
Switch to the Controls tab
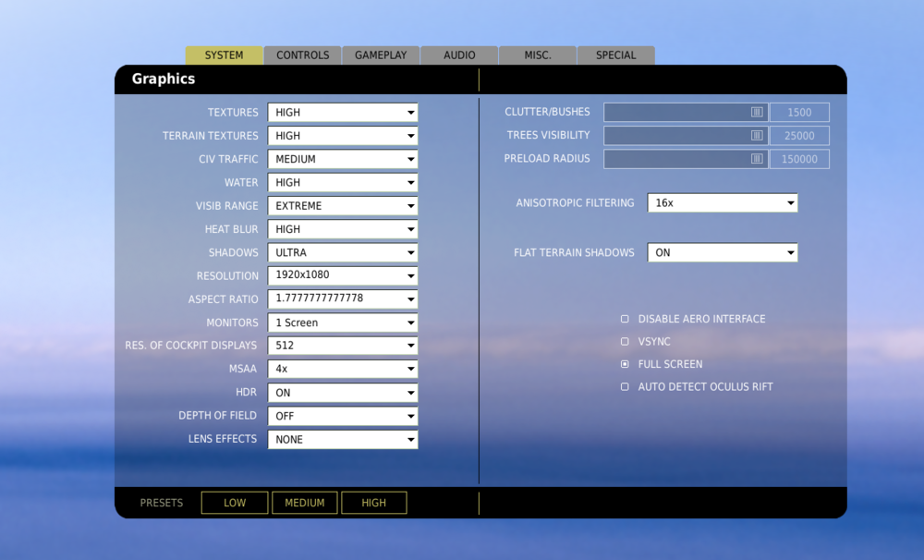pos(302,55)
